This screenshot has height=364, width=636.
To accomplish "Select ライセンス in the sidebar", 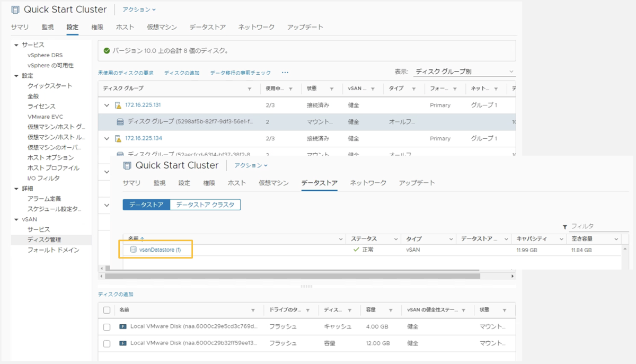I will click(x=41, y=106).
